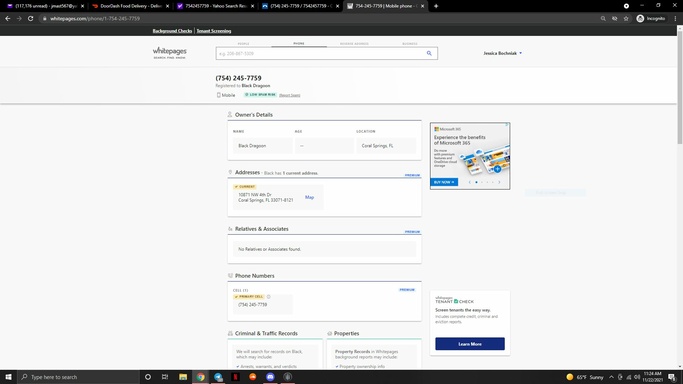
Task: Click Premium link in Addresses section
Action: [x=413, y=175]
